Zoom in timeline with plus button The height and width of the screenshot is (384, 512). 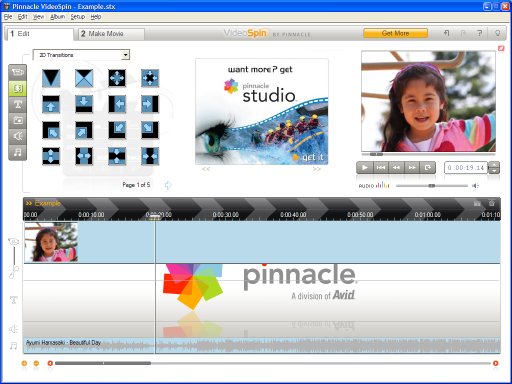coord(24,363)
